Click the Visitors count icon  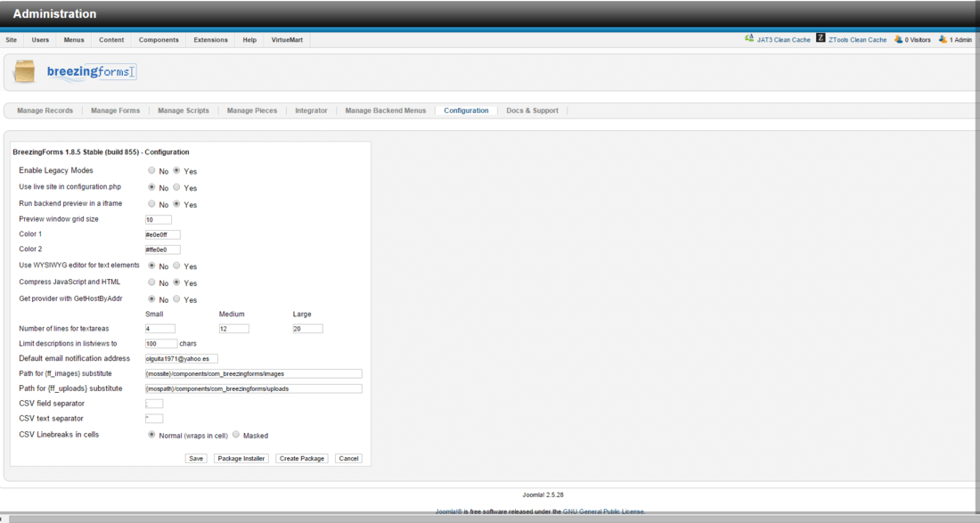tap(898, 39)
